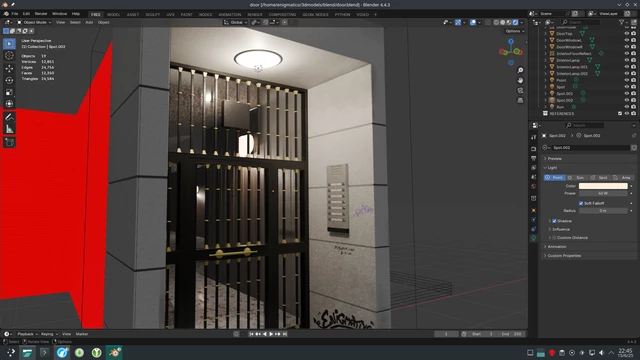Open the Render menu
The height and width of the screenshot is (360, 640).
point(41,14)
